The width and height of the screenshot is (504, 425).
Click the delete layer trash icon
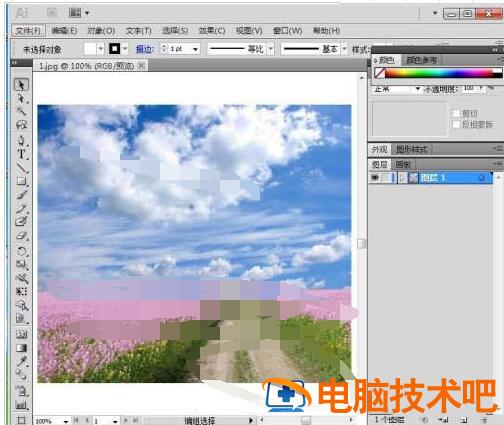coord(483,420)
